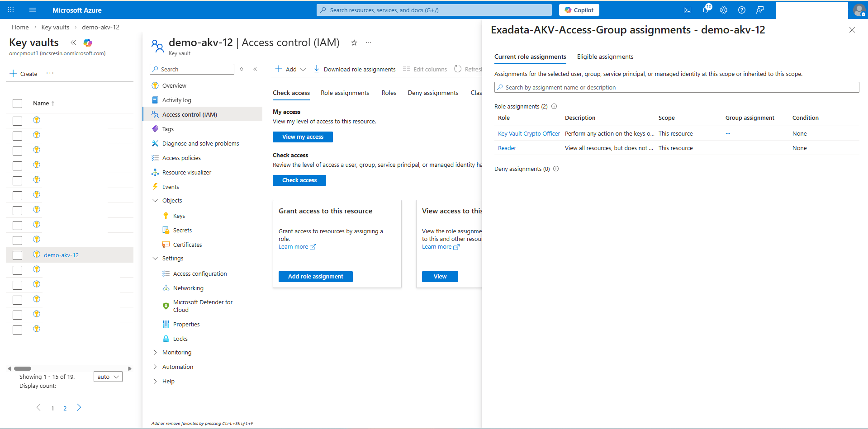This screenshot has height=429, width=868.
Task: Open the Key Vault Crypto Officer role link
Action: [528, 133]
